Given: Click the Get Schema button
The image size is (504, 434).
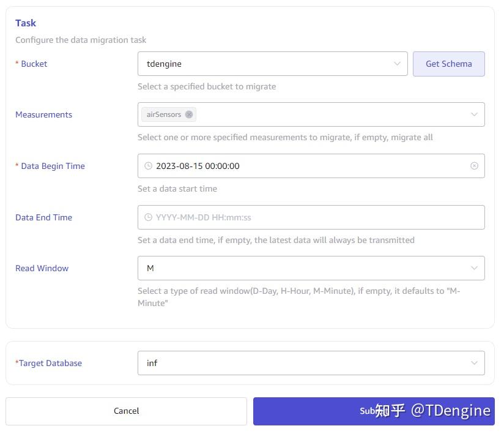Looking at the screenshot, I should 448,63.
